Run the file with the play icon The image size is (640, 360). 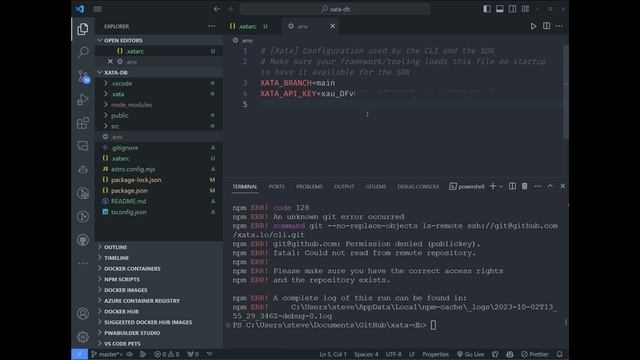(533, 26)
